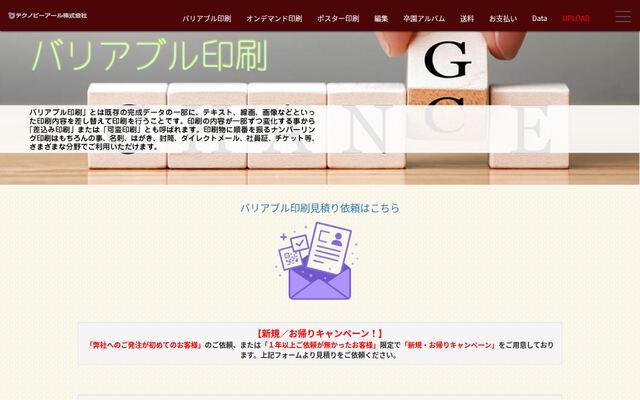Click 「弊社へのご発注が初めてのお客様」 text
The height and width of the screenshot is (400, 640).
tap(145, 345)
